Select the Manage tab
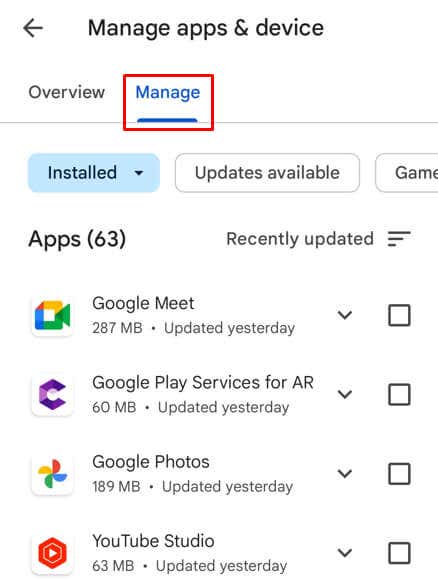Image resolution: width=438 pixels, height=579 pixels. point(168,92)
